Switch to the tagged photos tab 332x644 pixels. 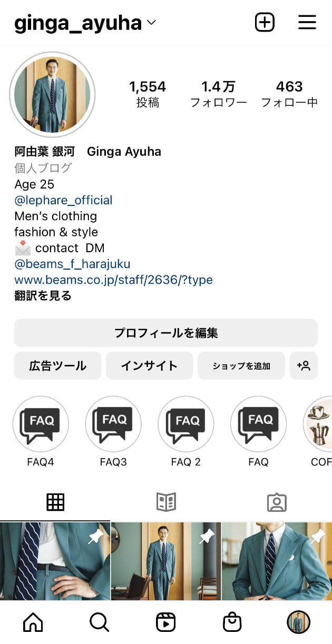(277, 502)
